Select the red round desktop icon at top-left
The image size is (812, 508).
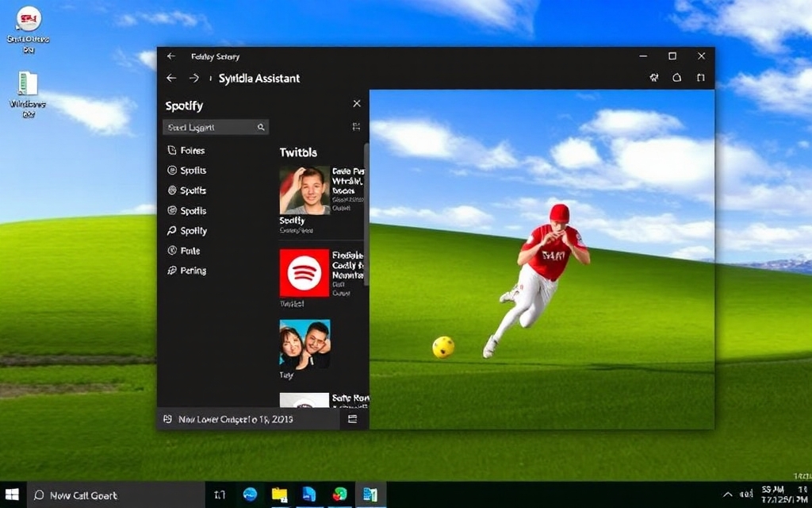pyautogui.click(x=29, y=19)
